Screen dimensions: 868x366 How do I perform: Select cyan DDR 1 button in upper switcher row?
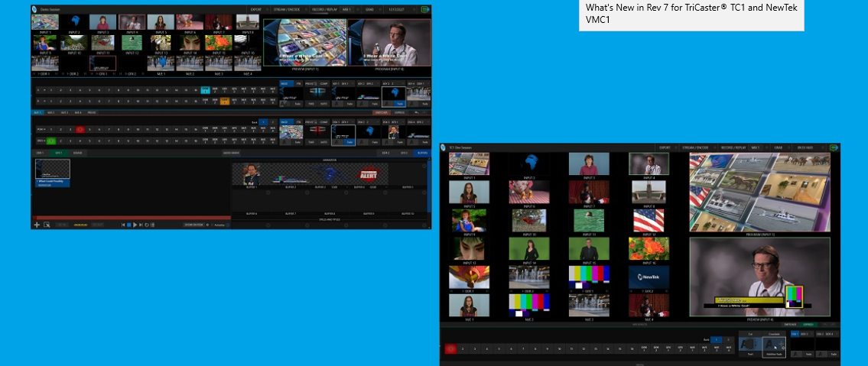click(206, 90)
